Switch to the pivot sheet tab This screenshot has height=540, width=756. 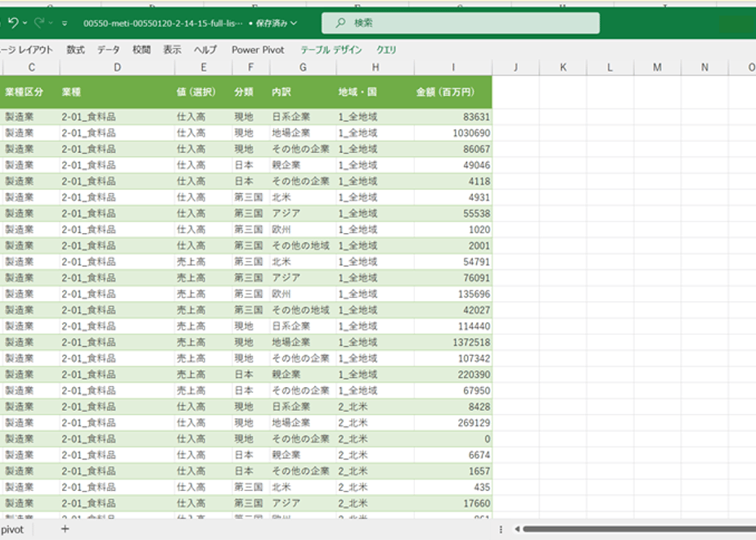(x=12, y=529)
